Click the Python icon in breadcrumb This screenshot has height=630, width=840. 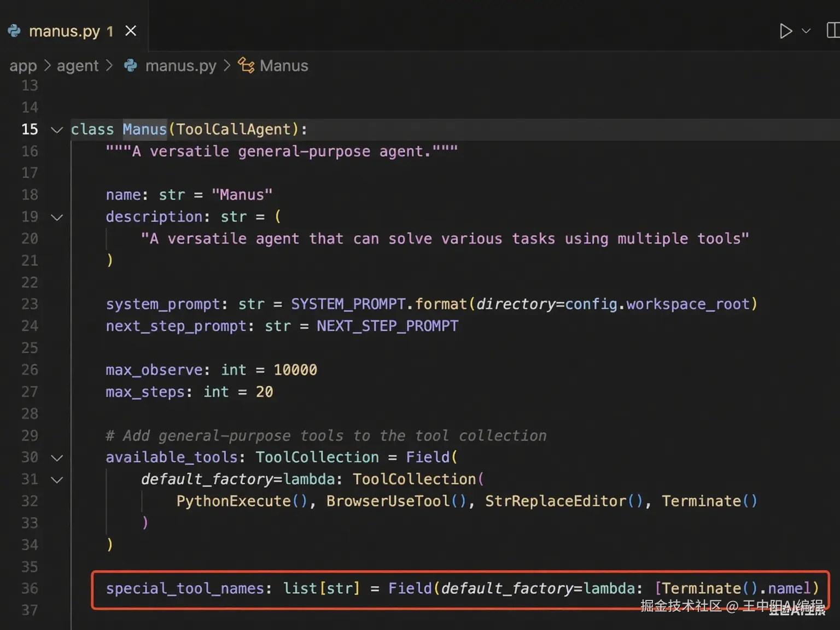131,66
